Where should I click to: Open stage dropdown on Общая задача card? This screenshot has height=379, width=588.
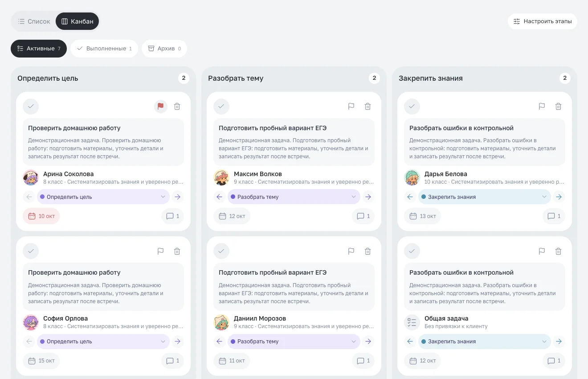485,342
